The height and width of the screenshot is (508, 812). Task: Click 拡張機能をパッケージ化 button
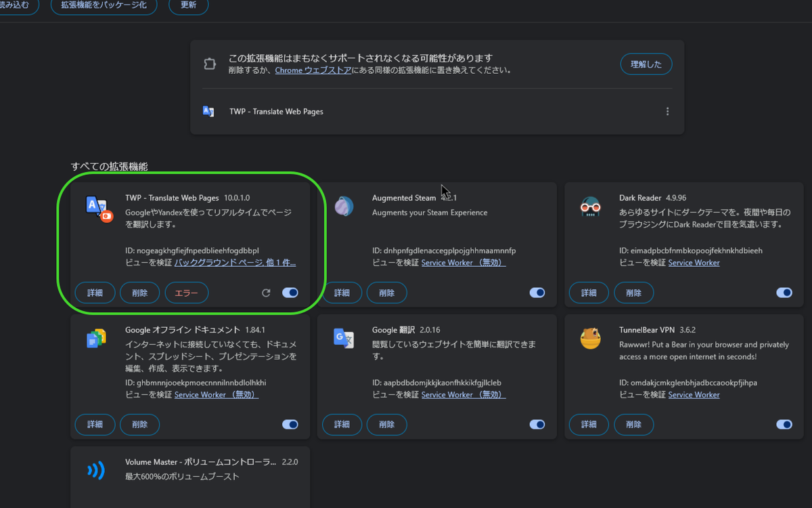[104, 5]
